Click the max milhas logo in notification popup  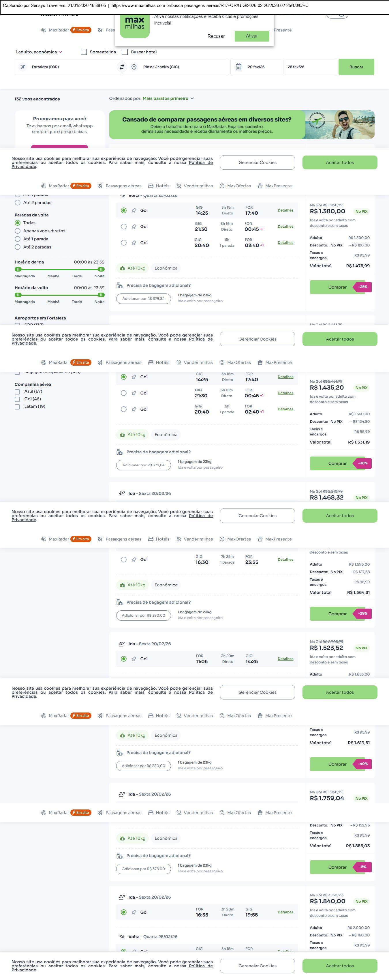[135, 25]
